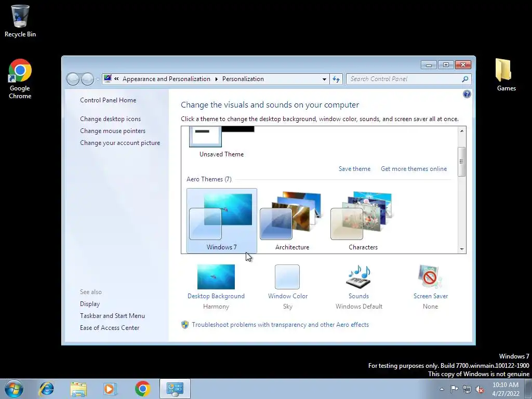Open the Window Color swatch icon
The image size is (532, 399).
click(287, 277)
